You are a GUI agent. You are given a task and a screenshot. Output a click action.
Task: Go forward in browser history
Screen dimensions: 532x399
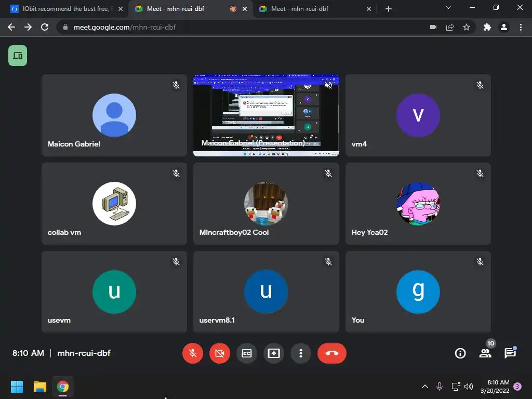point(28,27)
